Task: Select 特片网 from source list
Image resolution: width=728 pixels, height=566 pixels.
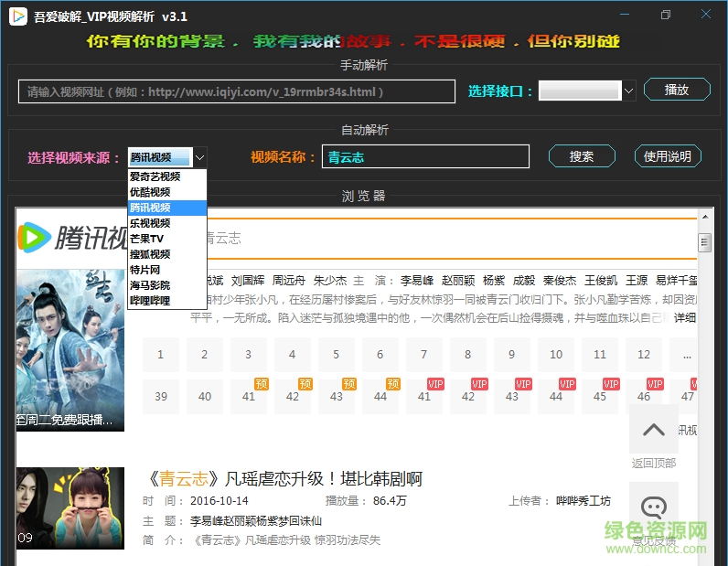Action: click(x=167, y=270)
